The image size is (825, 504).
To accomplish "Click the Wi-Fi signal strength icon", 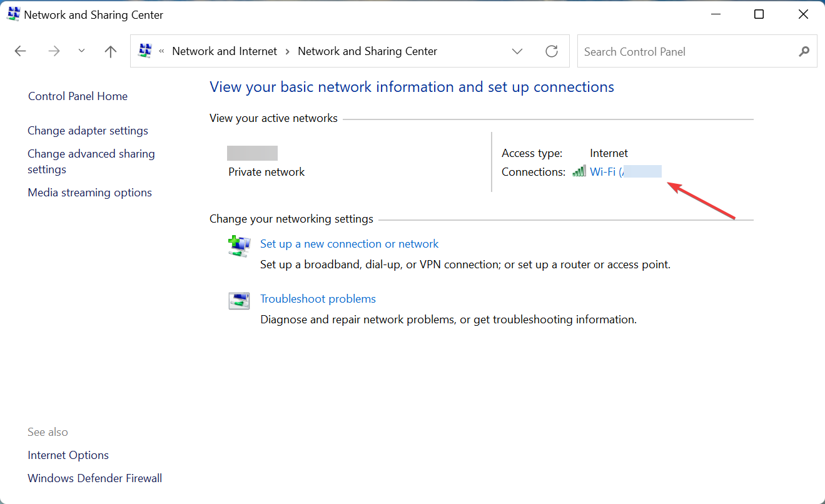I will pos(579,171).
